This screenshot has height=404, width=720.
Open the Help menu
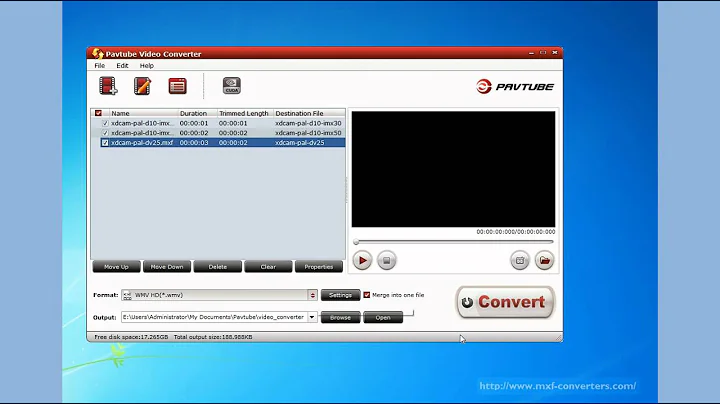146,66
